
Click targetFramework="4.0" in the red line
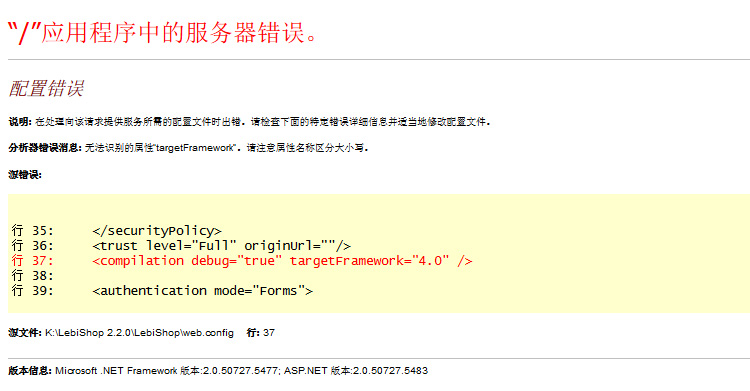[369, 261]
